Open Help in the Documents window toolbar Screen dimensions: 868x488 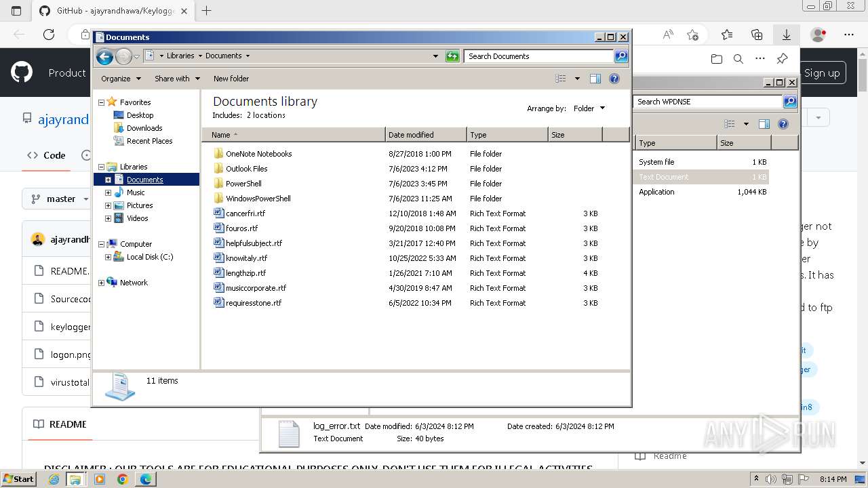click(614, 79)
